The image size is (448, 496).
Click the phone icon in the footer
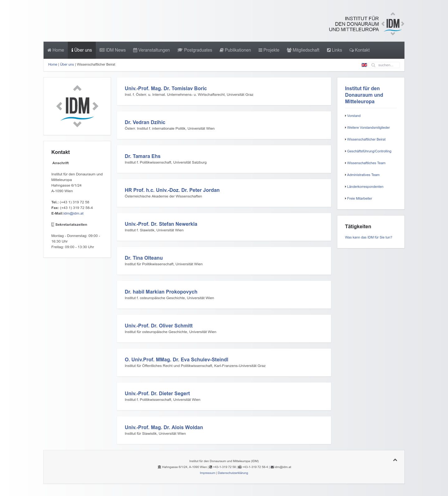(211, 467)
